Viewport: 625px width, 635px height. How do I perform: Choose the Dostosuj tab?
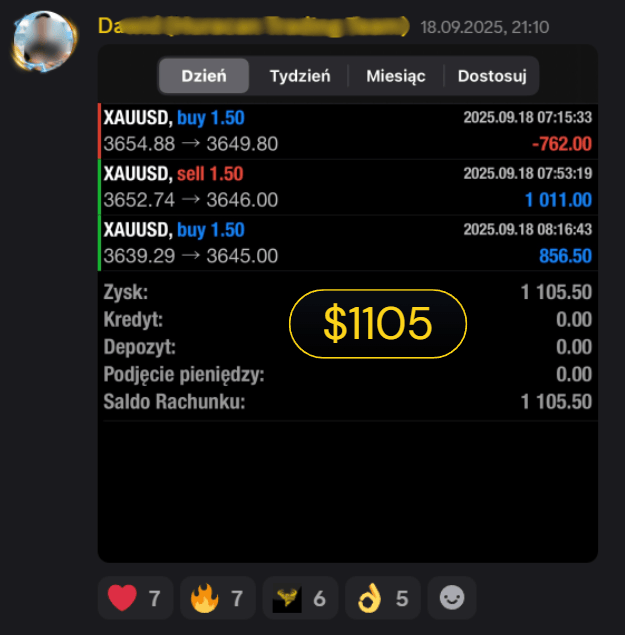[x=492, y=76]
